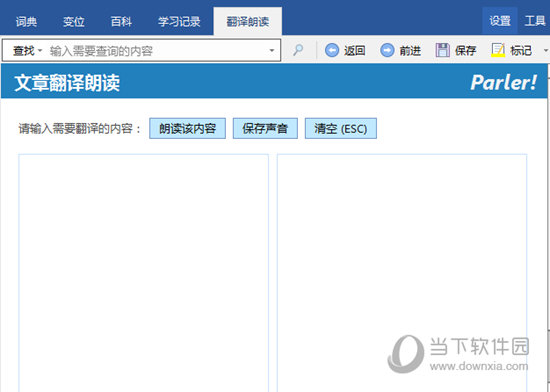This screenshot has width=550, height=392.
Task: Click the magnifier search icon
Action: [x=298, y=50]
